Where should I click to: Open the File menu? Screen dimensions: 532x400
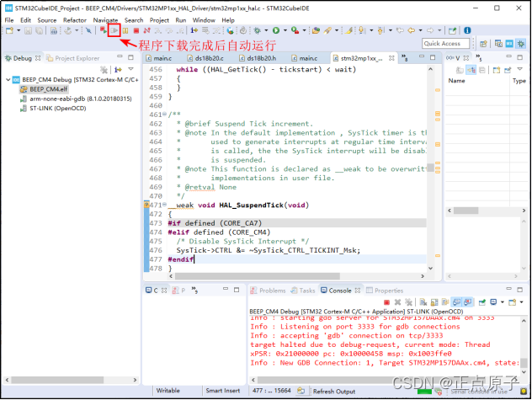pos(9,20)
